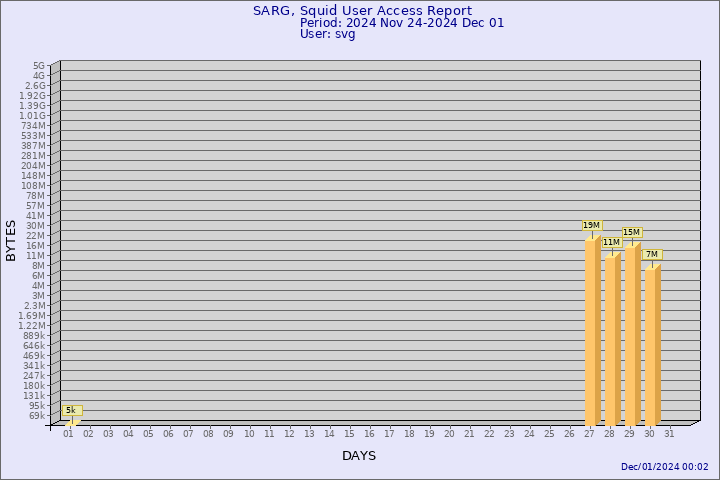The image size is (720, 480).
Task: Click day 15 tick on the days axis
Action: [349, 434]
